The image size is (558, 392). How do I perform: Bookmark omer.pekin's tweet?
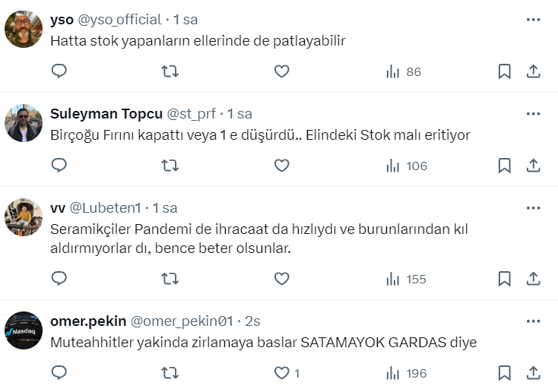504,373
